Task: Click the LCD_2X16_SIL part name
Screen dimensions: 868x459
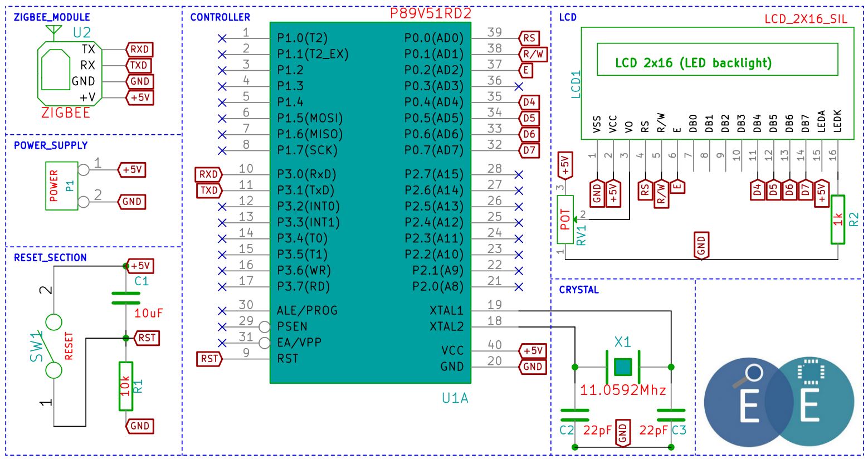Action: click(x=806, y=19)
